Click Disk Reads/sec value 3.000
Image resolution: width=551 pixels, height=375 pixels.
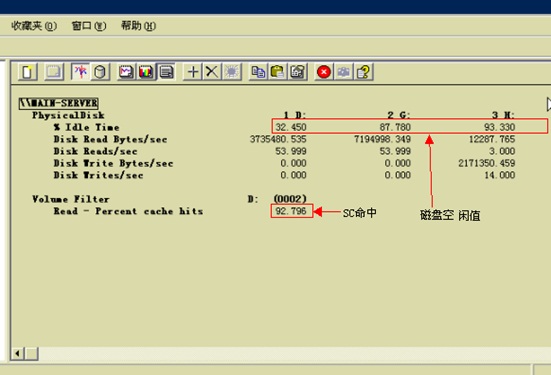coord(502,151)
